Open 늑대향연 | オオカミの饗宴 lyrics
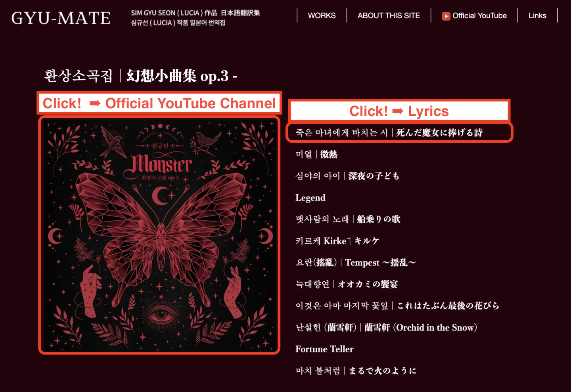The width and height of the screenshot is (571, 392). (x=347, y=284)
